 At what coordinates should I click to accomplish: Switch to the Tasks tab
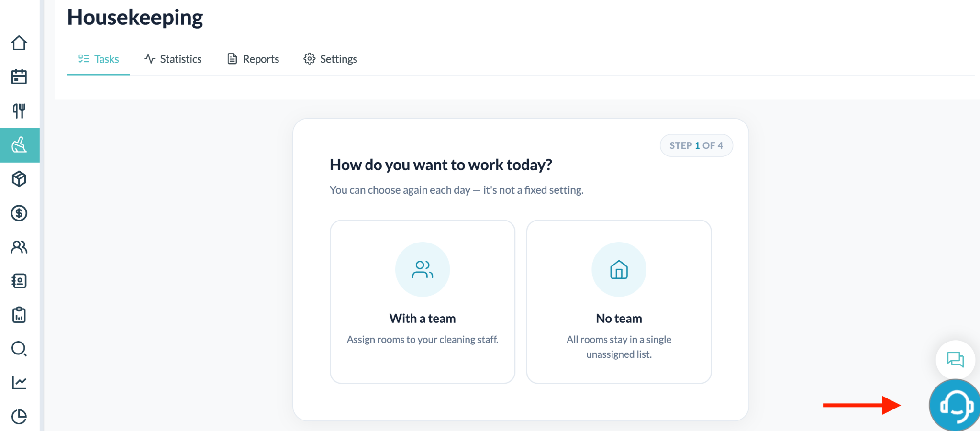(99, 59)
